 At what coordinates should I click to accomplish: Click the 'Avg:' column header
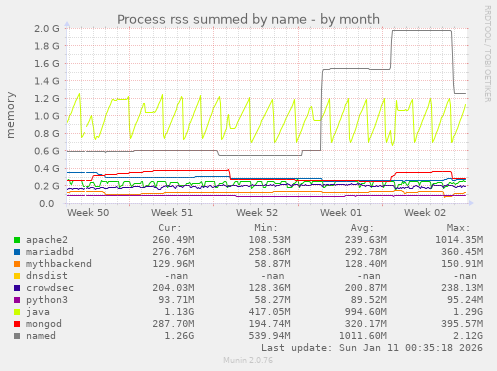pos(362,228)
